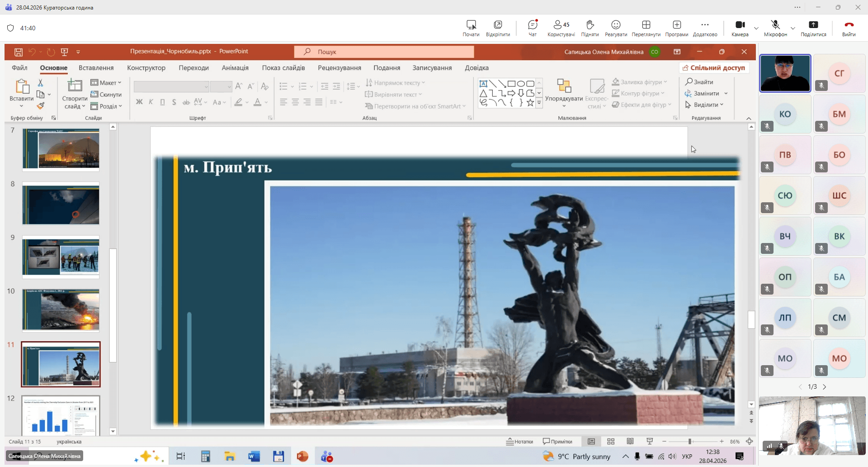Open Word from the Windows taskbar
The image size is (868, 467).
(x=254, y=456)
